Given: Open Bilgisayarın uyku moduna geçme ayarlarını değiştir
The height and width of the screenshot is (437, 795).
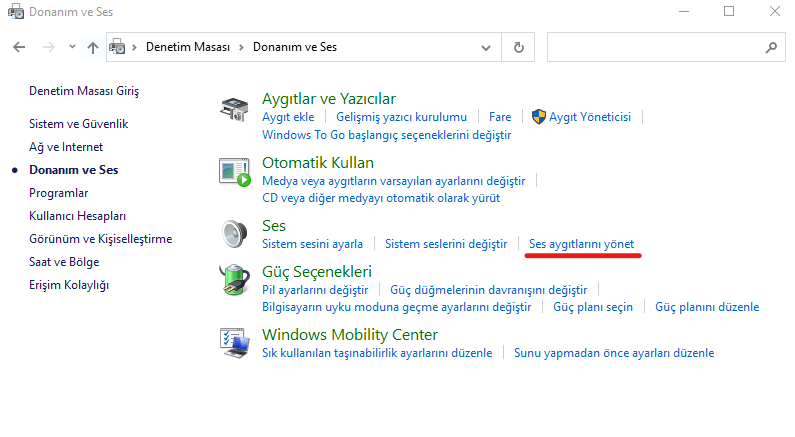Looking at the screenshot, I should tap(396, 307).
